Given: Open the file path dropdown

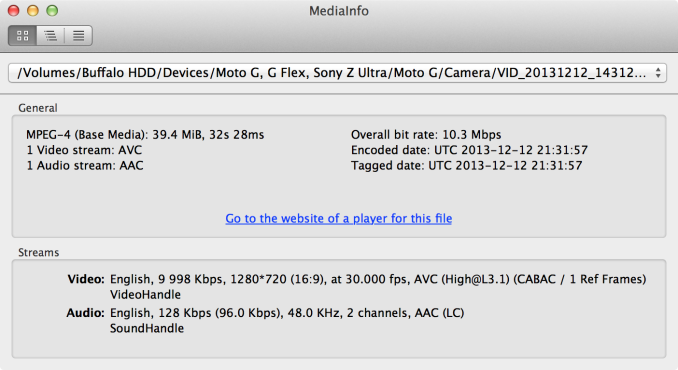Looking at the screenshot, I should [x=337, y=73].
